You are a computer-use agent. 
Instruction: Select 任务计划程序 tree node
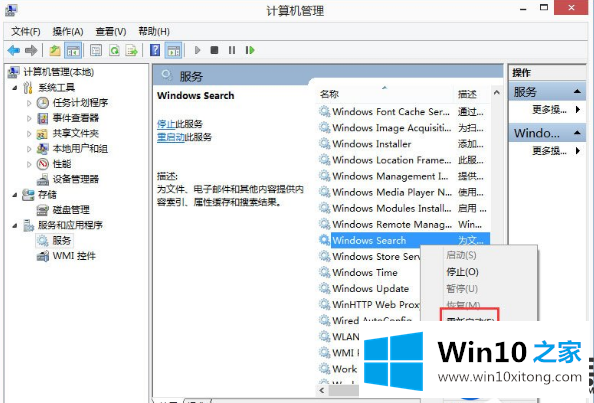pos(80,103)
